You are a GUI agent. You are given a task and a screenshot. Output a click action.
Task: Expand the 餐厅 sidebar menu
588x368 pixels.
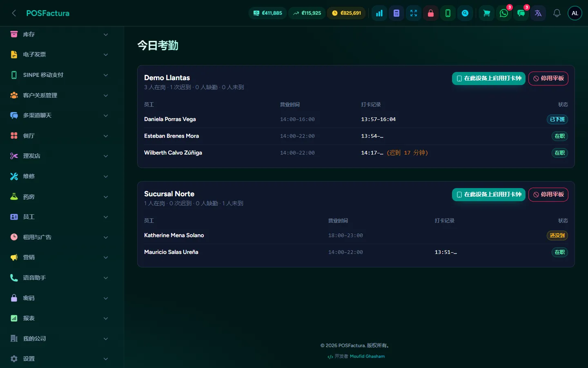point(60,136)
